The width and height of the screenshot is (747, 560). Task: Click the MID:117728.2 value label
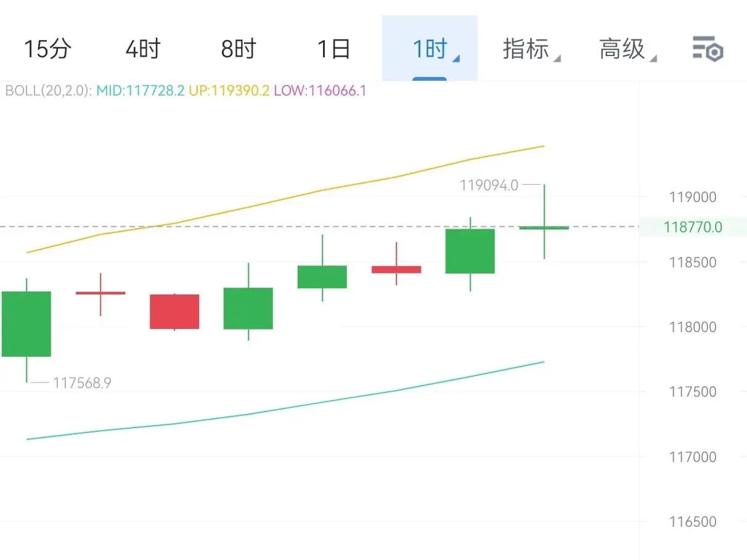click(140, 91)
